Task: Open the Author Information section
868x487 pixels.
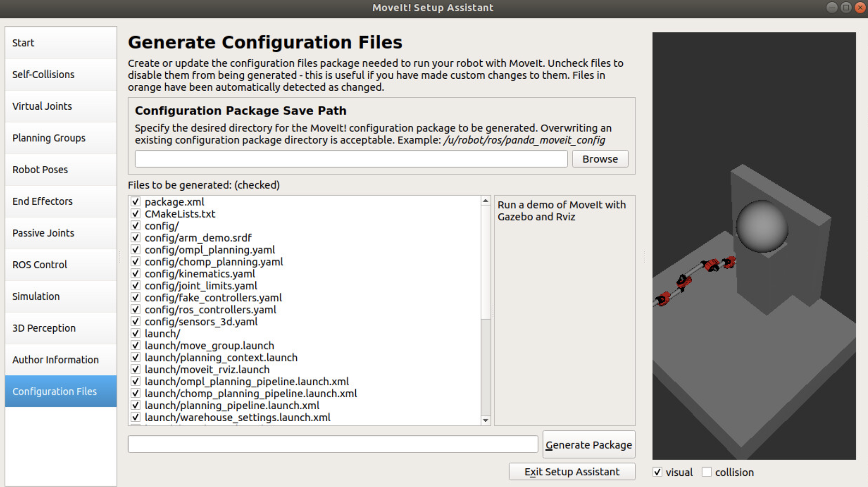Action: click(60, 359)
